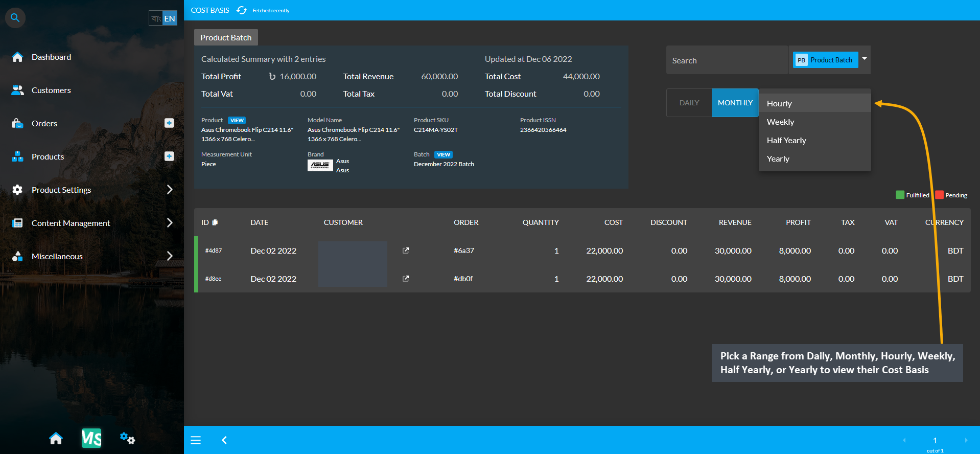Choose Hourly from range list
This screenshot has height=454, width=980.
coord(814,103)
